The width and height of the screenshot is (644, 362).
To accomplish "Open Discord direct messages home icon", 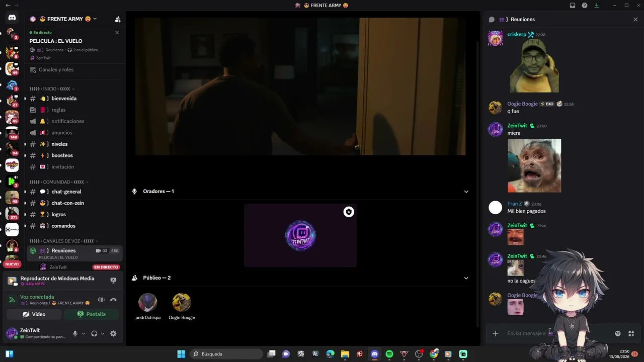I will pos(12,18).
